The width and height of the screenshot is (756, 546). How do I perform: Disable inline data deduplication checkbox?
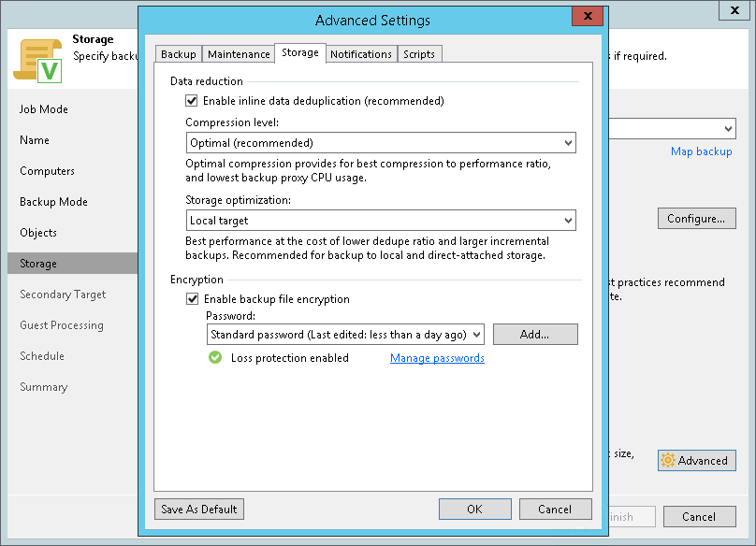click(x=192, y=101)
